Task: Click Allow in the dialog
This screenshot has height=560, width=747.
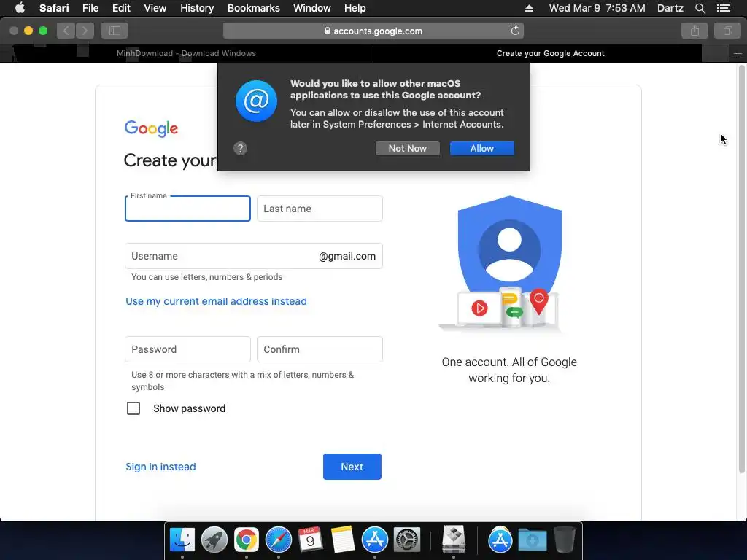Action: point(482,148)
